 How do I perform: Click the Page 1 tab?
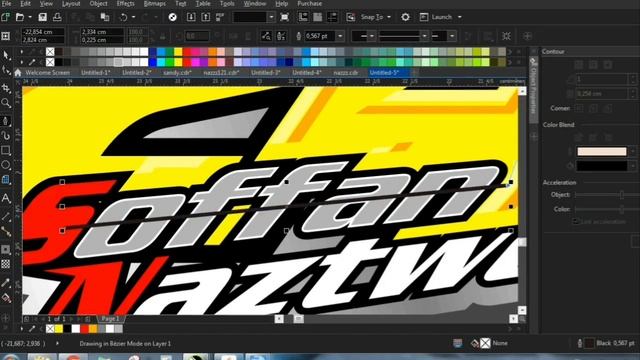(x=110, y=318)
